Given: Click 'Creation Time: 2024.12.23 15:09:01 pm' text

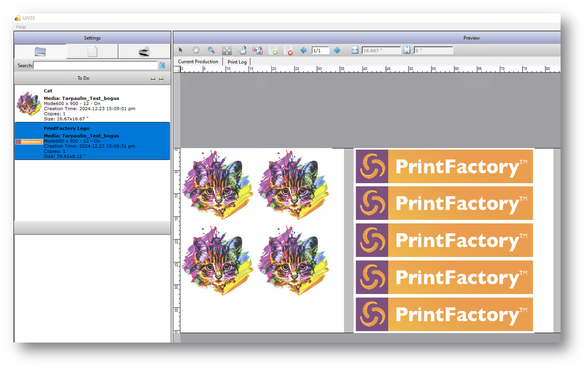Looking at the screenshot, I should (x=89, y=109).
